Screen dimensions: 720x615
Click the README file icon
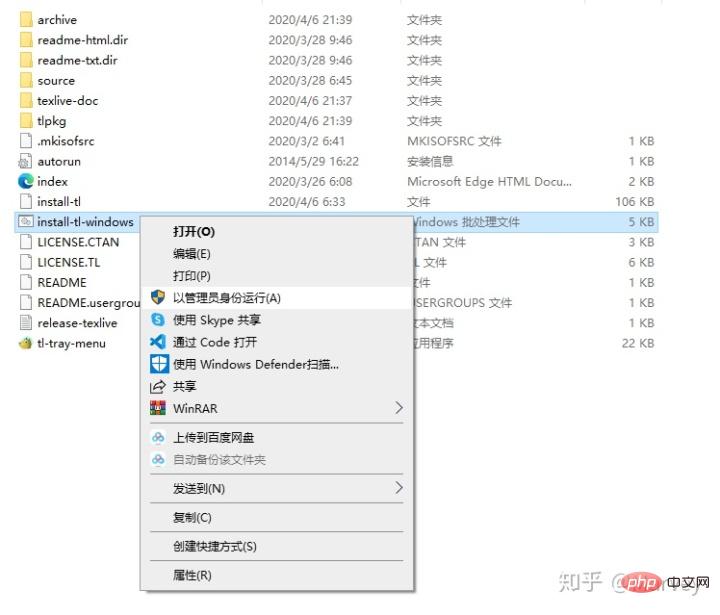click(26, 282)
